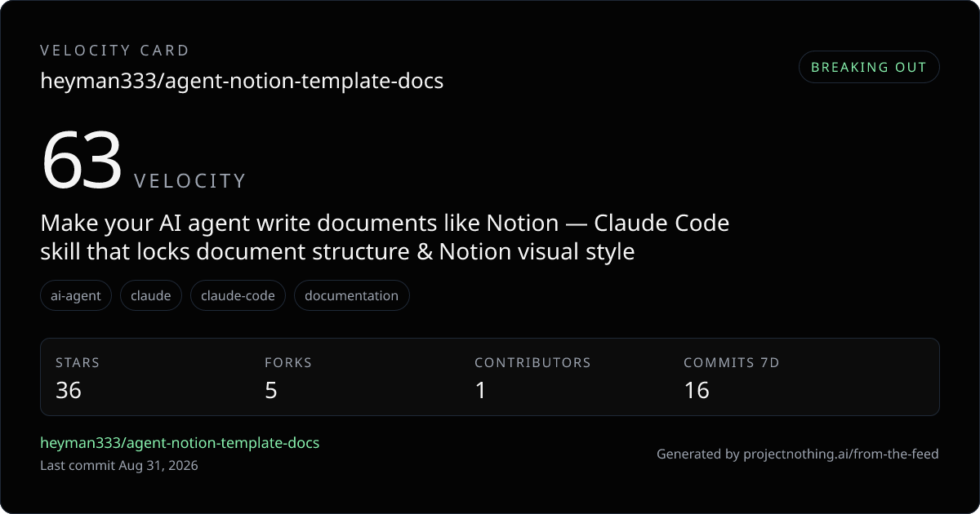Select the ai-agent topic tag

tap(76, 295)
